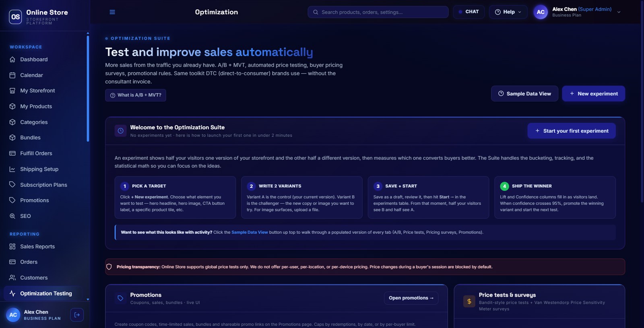Follow the Sample Data View inline link
This screenshot has height=328, width=644.
(250, 232)
